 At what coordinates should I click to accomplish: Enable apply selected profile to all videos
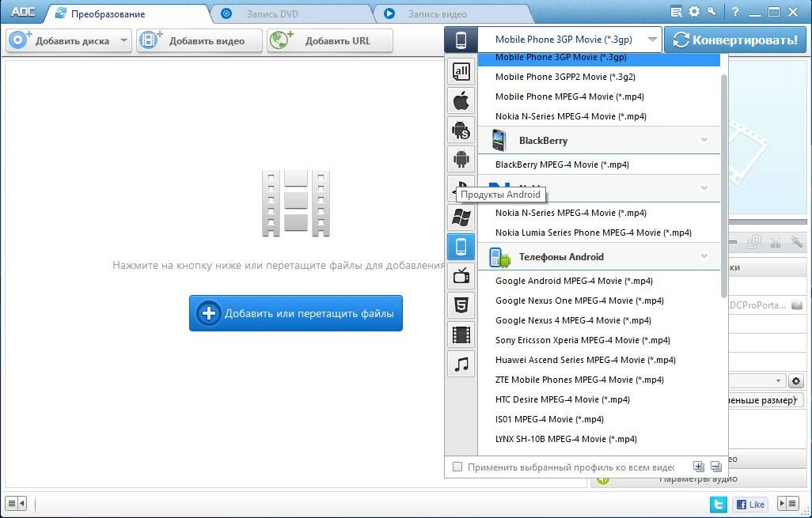click(457, 467)
